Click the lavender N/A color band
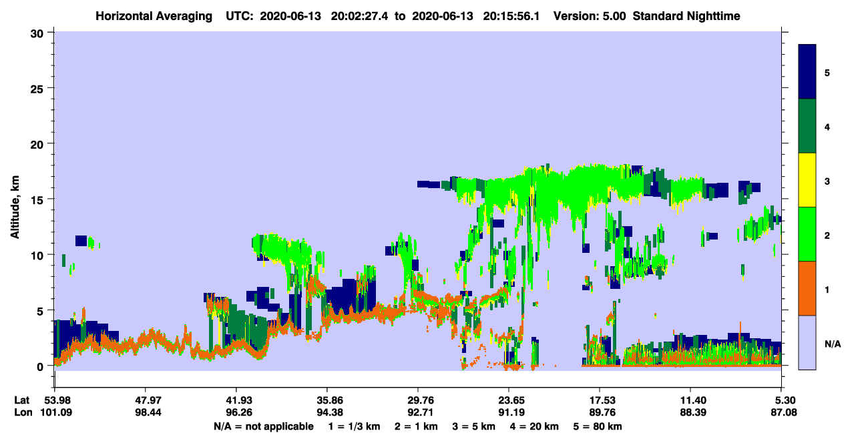This screenshot has width=868, height=445. pos(807,342)
